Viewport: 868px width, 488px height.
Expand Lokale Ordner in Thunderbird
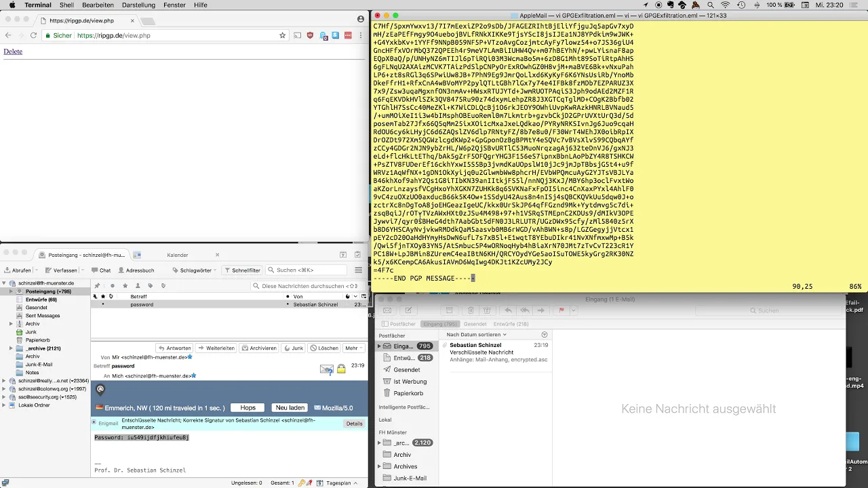click(4, 405)
